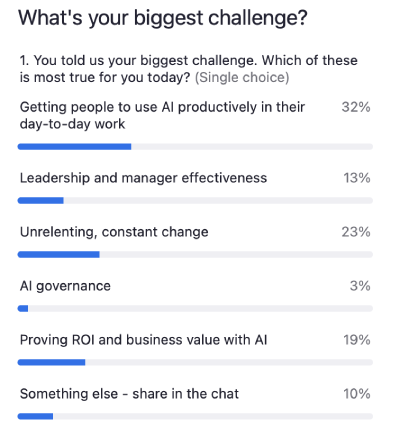Image resolution: width=400 pixels, height=439 pixels.
Task: Pick the "Unrelenting, constant change" option
Action: coord(114,232)
